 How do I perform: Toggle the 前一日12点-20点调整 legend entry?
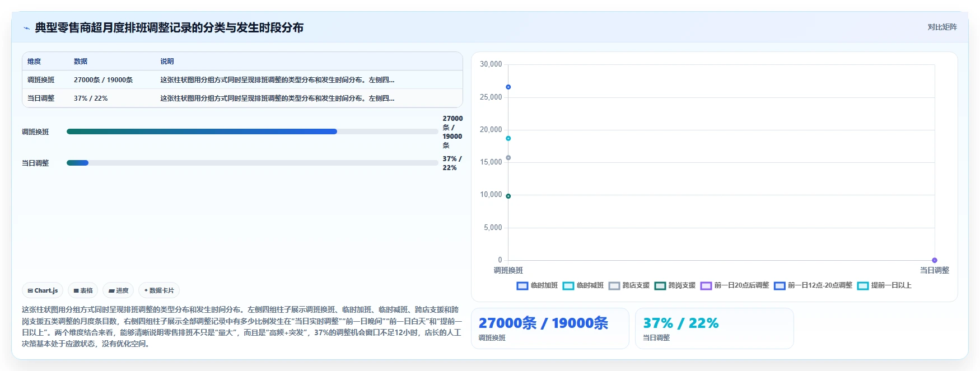pyautogui.click(x=813, y=285)
